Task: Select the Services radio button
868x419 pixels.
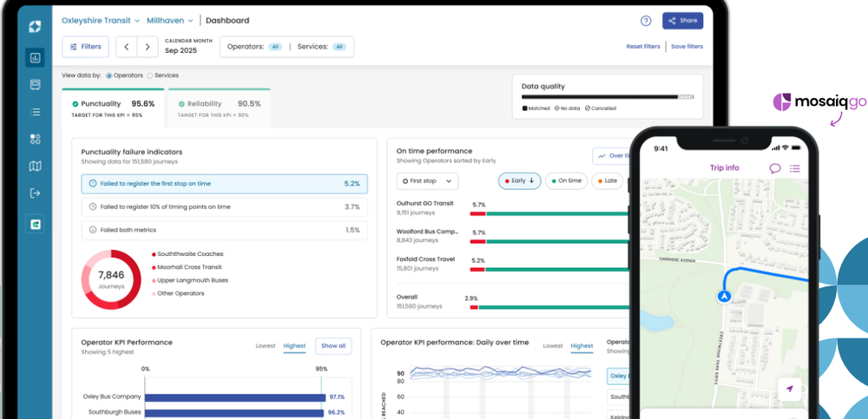Action: point(150,75)
